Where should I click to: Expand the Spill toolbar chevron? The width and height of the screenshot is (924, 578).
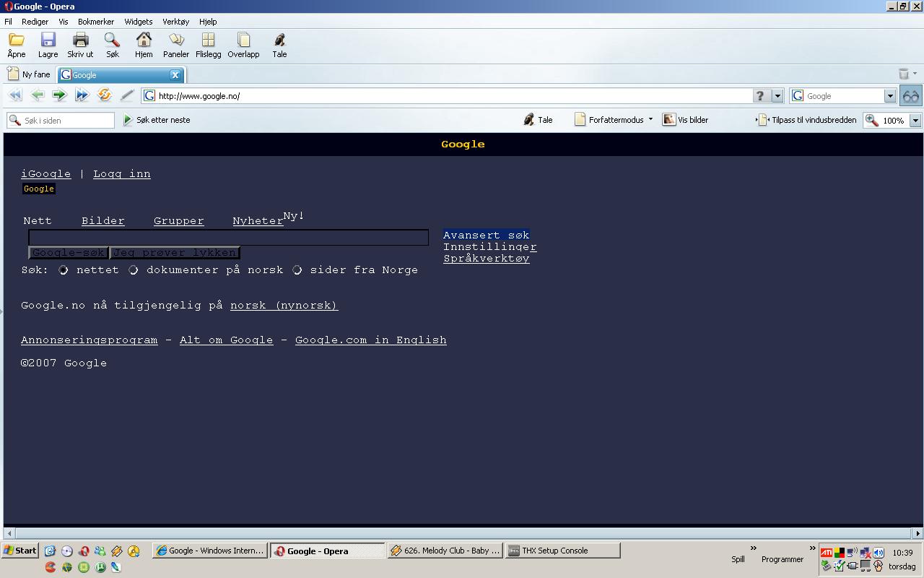coord(753,548)
